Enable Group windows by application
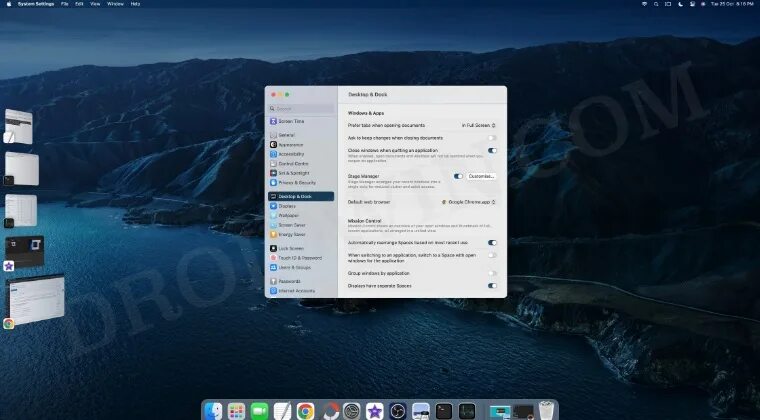Image resolution: width=760 pixels, height=420 pixels. pos(492,274)
